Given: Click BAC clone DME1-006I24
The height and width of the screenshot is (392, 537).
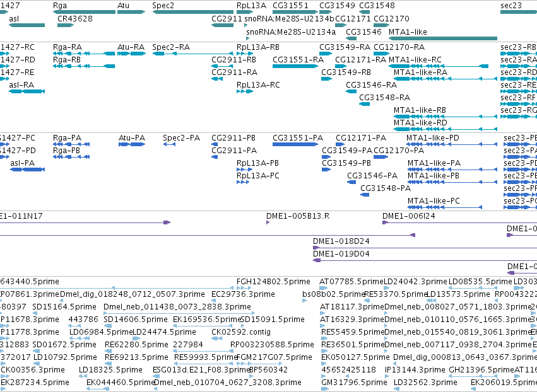Looking at the screenshot, I should 459,222.
